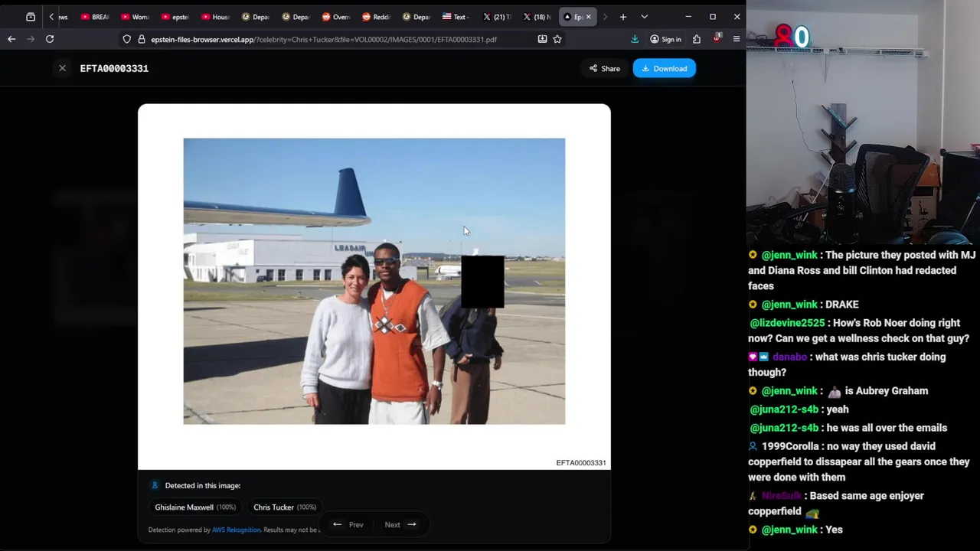The height and width of the screenshot is (551, 980).
Task: Click danabo username in chat
Action: coord(789,357)
